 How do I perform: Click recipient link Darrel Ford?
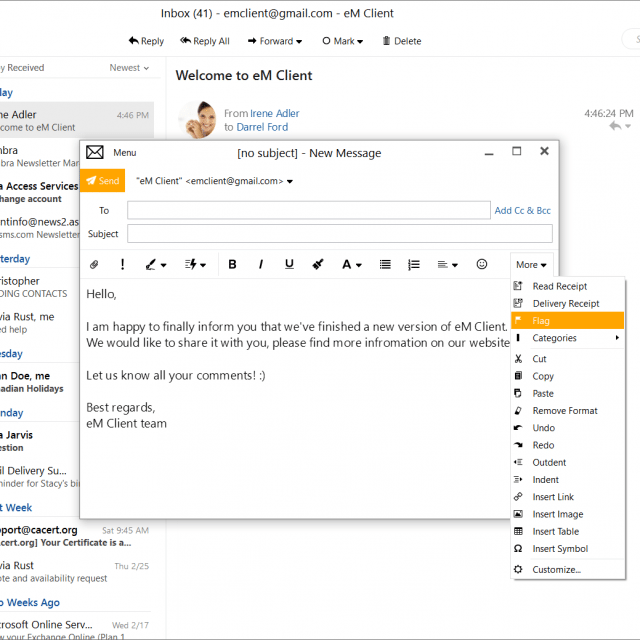pos(262,127)
